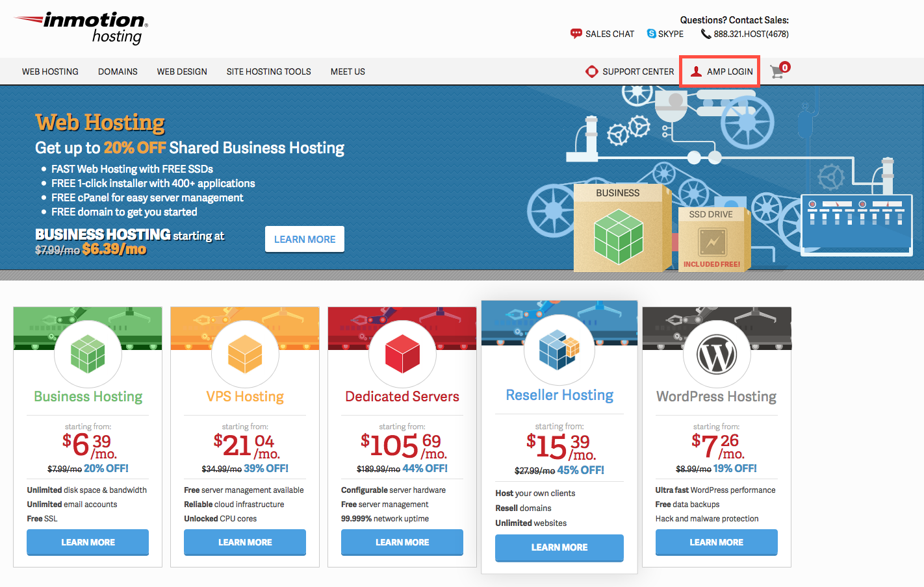Open the Domains menu
This screenshot has width=924, height=587.
click(x=118, y=71)
